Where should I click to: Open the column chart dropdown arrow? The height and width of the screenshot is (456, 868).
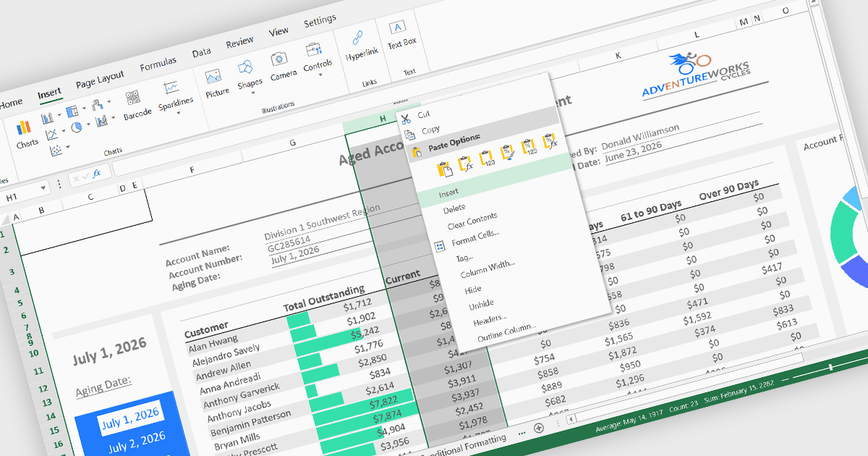coord(59,114)
